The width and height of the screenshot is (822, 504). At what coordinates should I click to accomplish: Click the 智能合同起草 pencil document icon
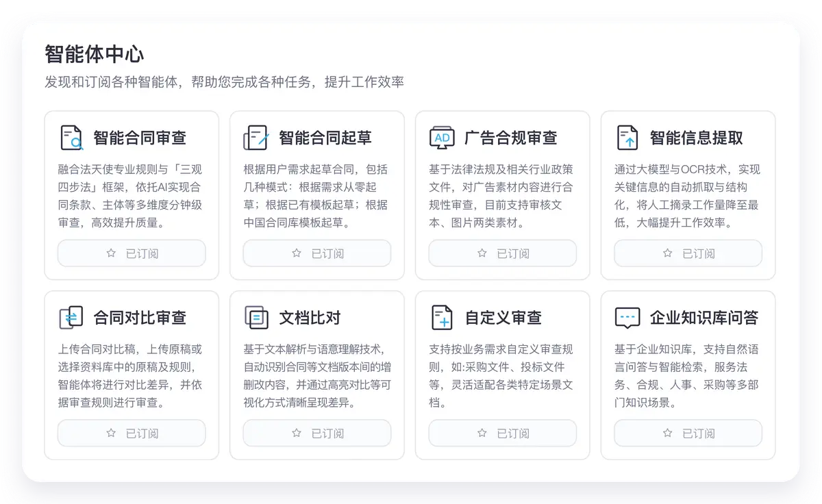click(x=257, y=138)
